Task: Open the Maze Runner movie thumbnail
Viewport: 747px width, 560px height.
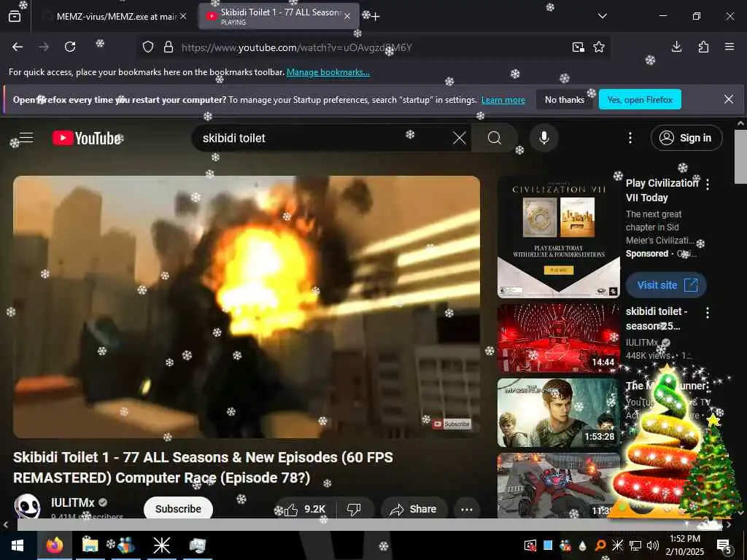Action: (558, 413)
